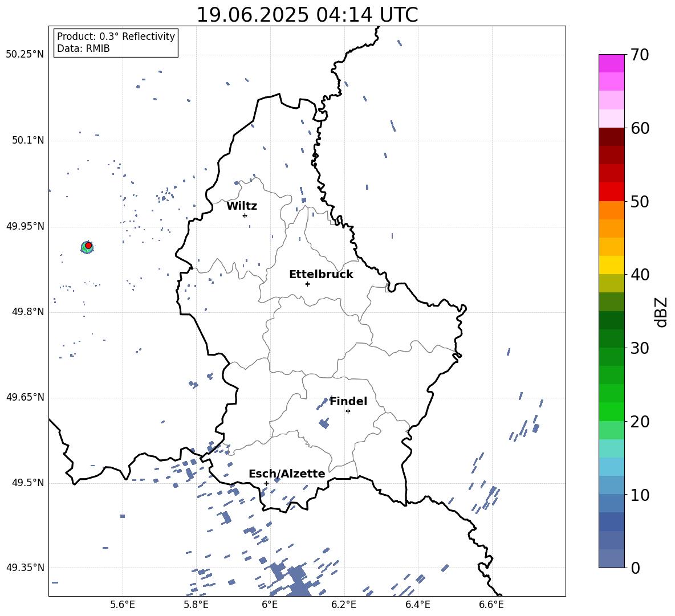Click the magenta top colorbar segment
675x616 pixels.
click(611, 63)
